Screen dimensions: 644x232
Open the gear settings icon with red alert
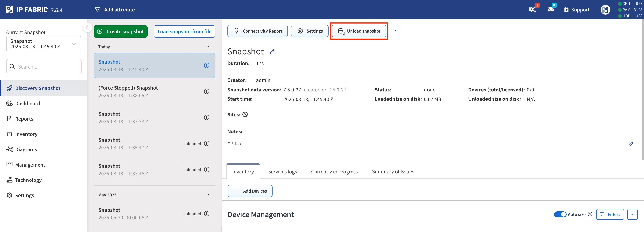coord(532,10)
